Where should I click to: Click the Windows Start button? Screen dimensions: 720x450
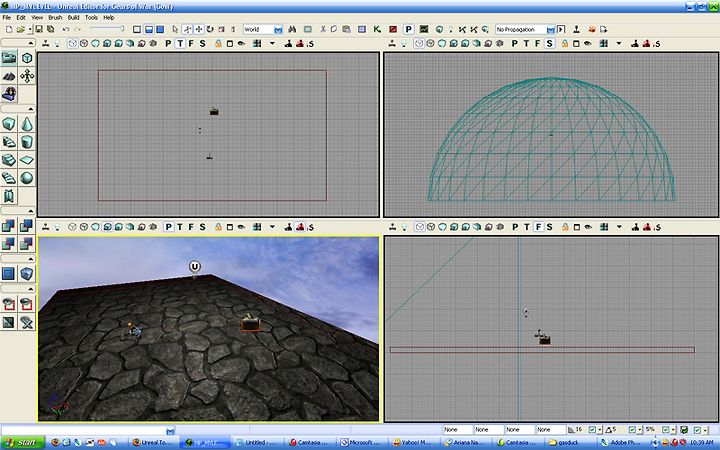(x=22, y=443)
